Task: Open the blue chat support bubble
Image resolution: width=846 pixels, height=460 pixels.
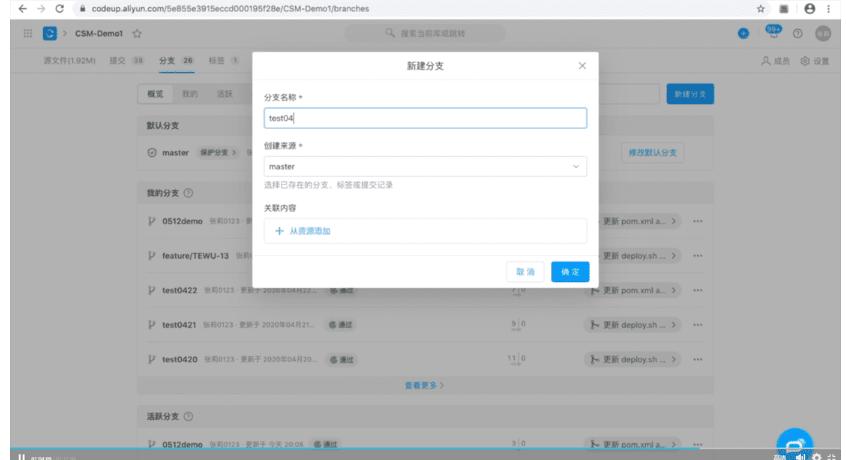Action: (795, 444)
